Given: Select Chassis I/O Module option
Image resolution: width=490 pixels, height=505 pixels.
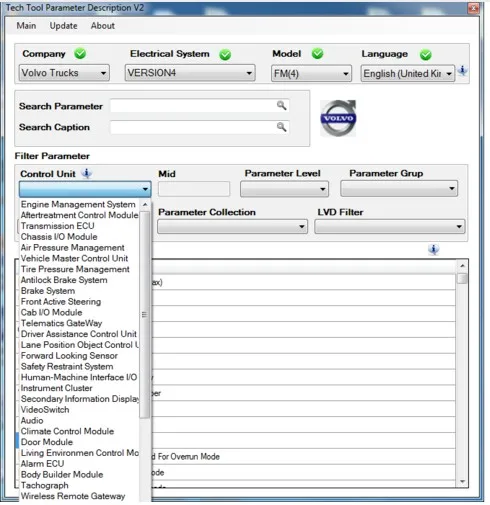Looking at the screenshot, I should click(79, 237).
